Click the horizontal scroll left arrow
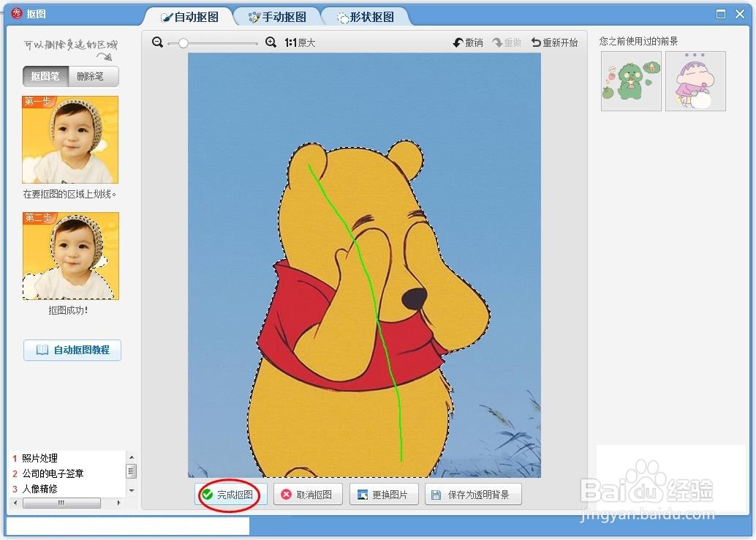The width and height of the screenshot is (756, 540). point(15,503)
